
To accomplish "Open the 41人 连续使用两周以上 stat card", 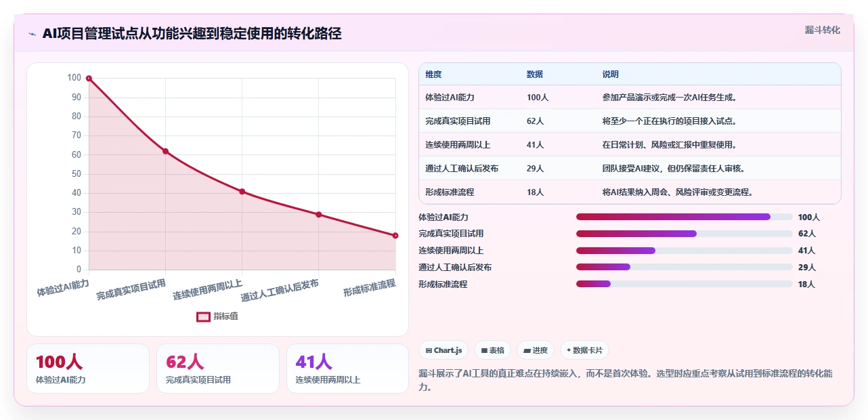I will [347, 369].
